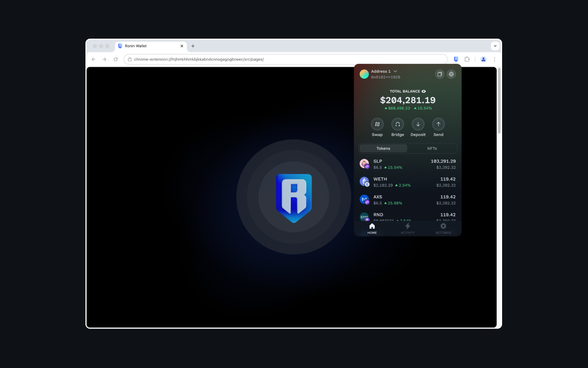Screen dimensions: 588x368
Task: Open the Chrome three-dot menu
Action: 494,59
